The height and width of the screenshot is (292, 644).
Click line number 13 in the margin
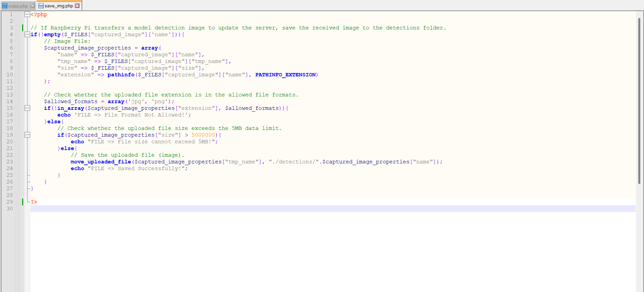coord(10,95)
